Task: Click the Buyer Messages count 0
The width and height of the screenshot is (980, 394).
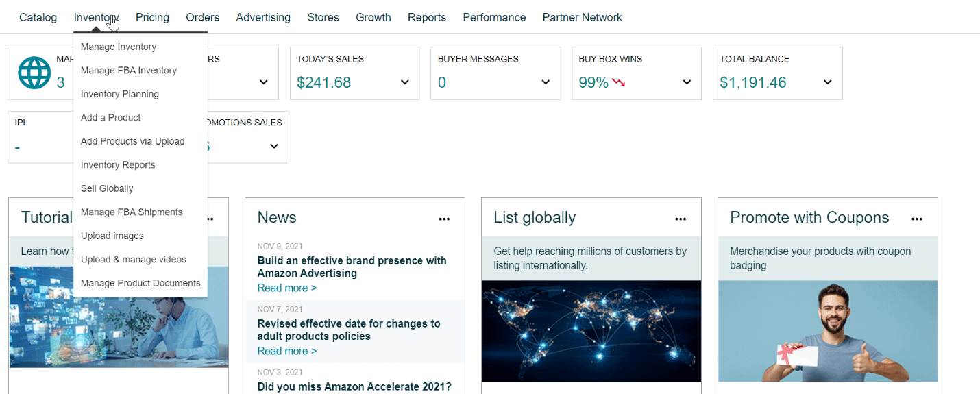Action: 442,83
